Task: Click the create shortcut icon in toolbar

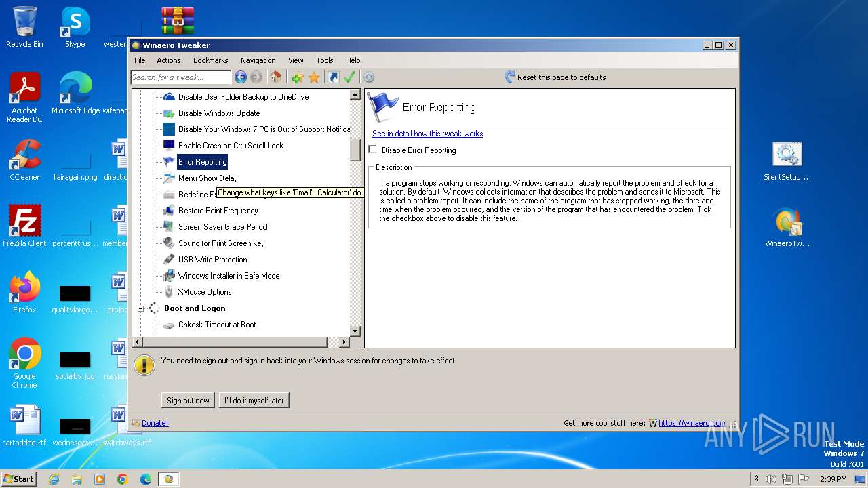Action: [x=333, y=77]
